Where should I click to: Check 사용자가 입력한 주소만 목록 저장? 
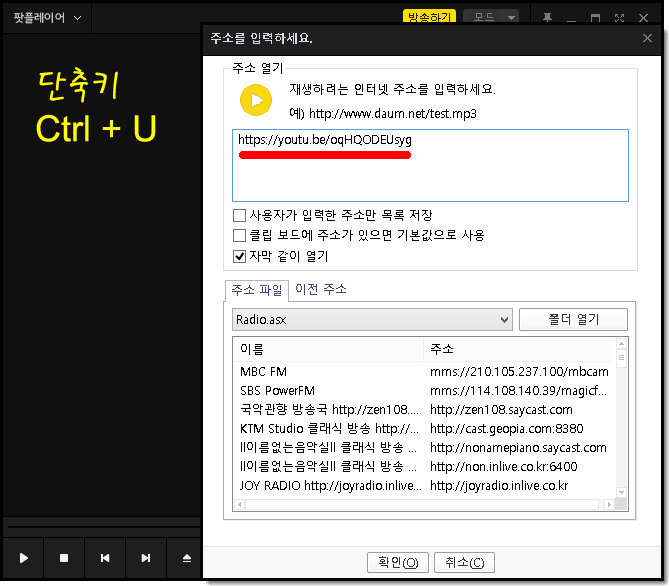click(x=239, y=215)
